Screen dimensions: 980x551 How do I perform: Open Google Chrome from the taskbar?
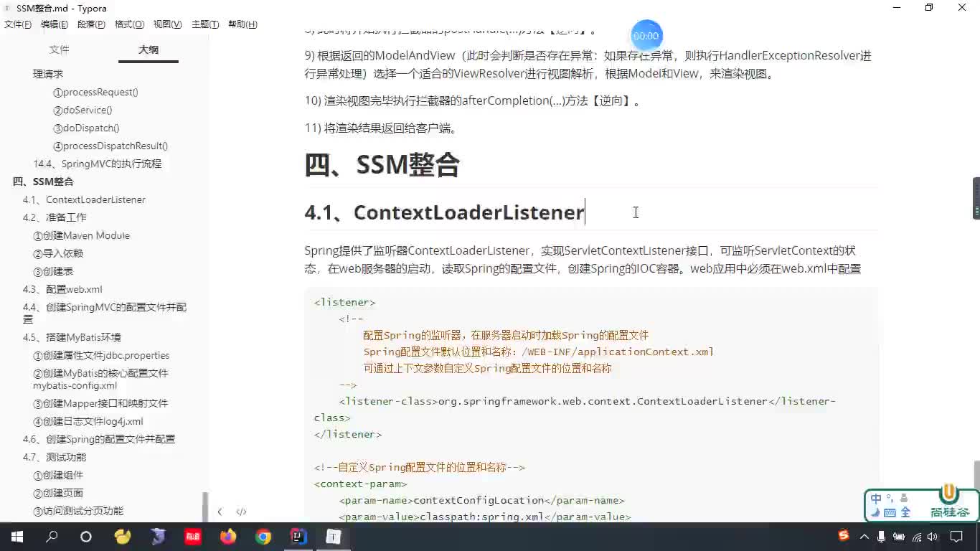(263, 537)
